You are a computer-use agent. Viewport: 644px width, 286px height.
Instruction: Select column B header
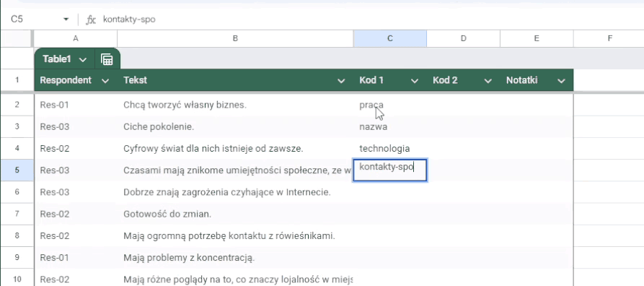point(235,38)
